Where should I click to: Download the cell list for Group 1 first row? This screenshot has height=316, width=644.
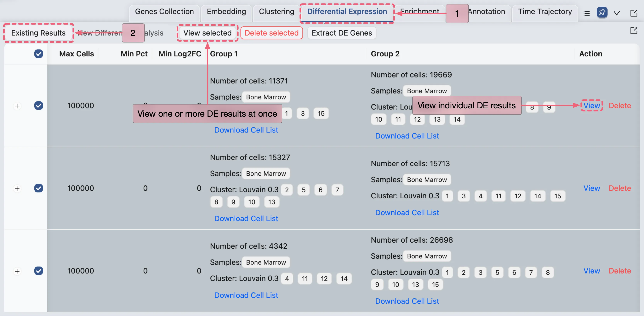246,130
